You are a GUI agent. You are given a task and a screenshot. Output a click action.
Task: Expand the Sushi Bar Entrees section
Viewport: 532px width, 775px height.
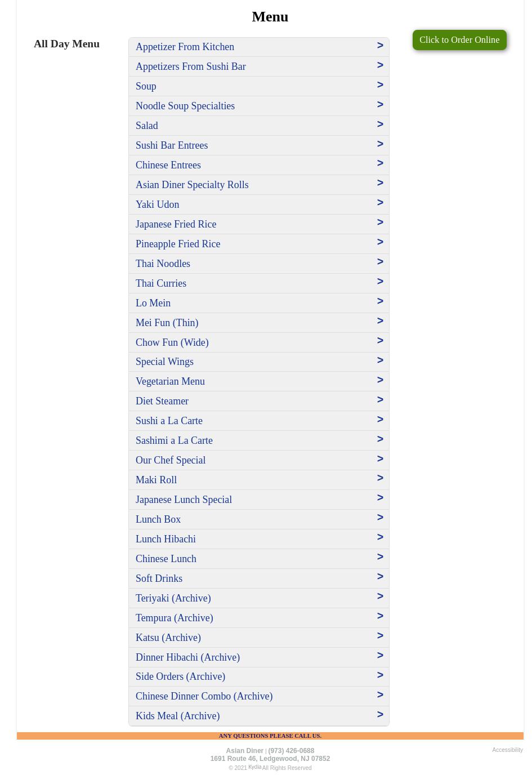coord(172,145)
